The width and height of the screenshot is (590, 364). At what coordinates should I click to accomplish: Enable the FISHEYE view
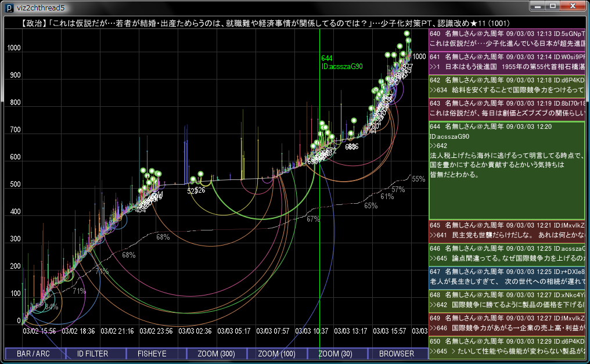click(156, 354)
